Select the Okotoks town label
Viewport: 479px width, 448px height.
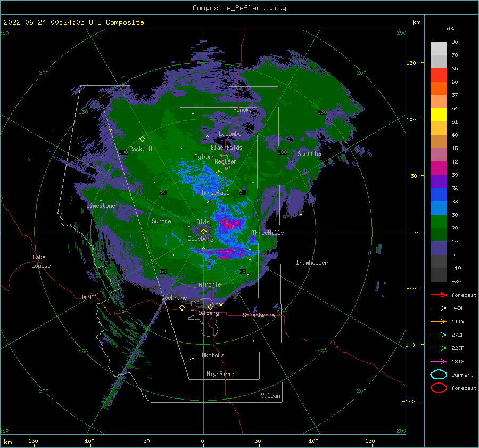click(x=213, y=355)
